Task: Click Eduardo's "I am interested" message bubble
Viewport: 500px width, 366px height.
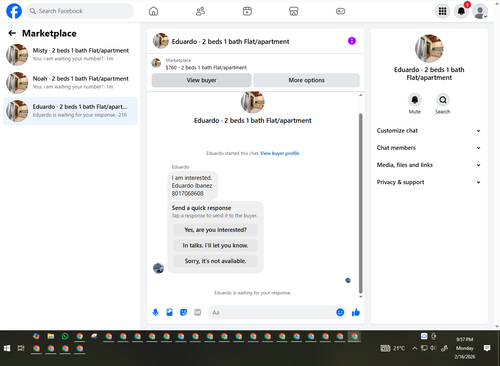Action: coord(192,186)
